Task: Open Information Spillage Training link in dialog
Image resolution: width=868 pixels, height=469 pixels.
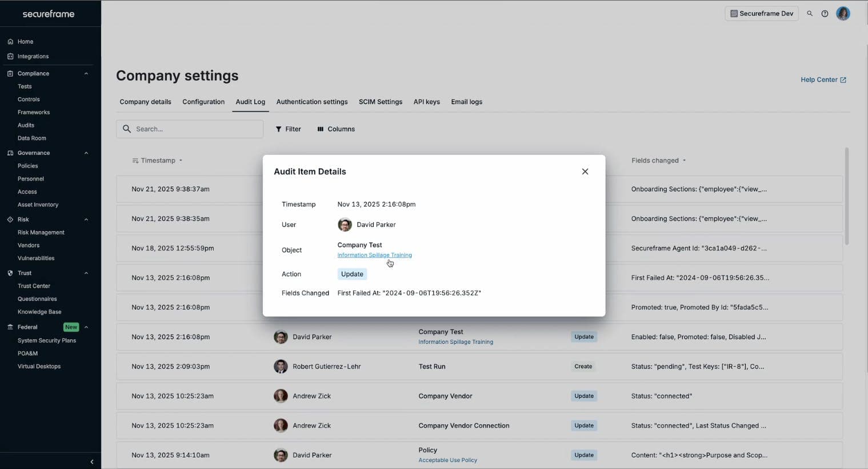Action: tap(374, 255)
